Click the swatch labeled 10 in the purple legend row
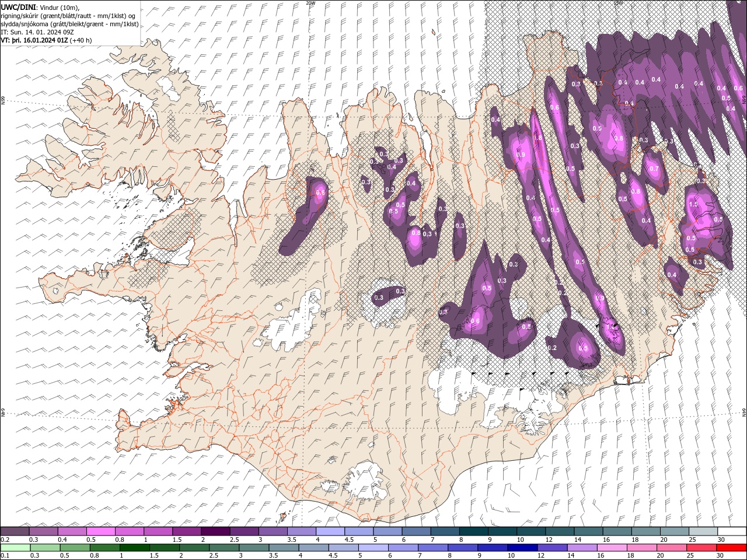The height and width of the screenshot is (560, 747). (530, 531)
